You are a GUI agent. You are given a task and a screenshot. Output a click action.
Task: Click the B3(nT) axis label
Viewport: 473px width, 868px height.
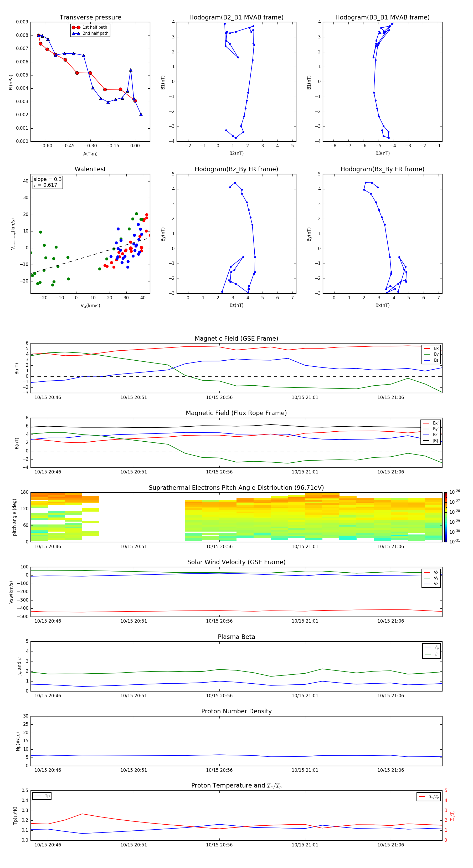(x=382, y=153)
